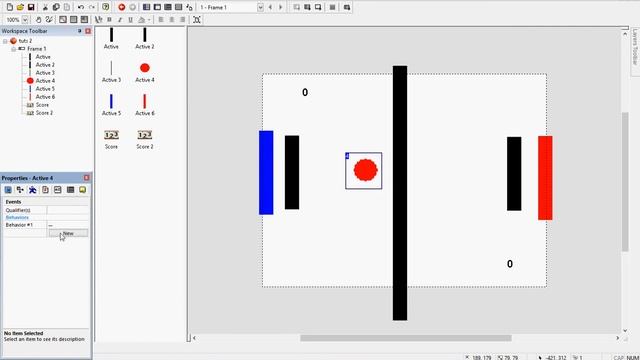Run the application with red button

pyautogui.click(x=122, y=7)
